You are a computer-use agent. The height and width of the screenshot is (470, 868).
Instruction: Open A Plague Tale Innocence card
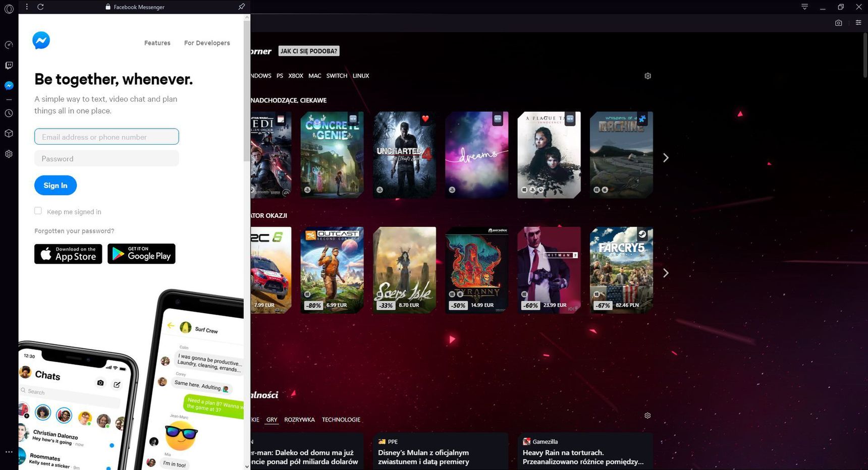coord(549,155)
